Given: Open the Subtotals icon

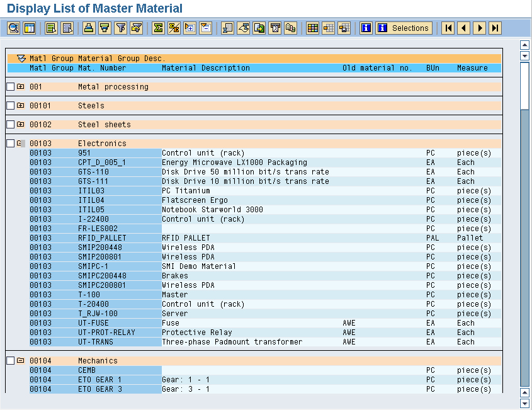Looking at the screenshot, I should (174, 28).
